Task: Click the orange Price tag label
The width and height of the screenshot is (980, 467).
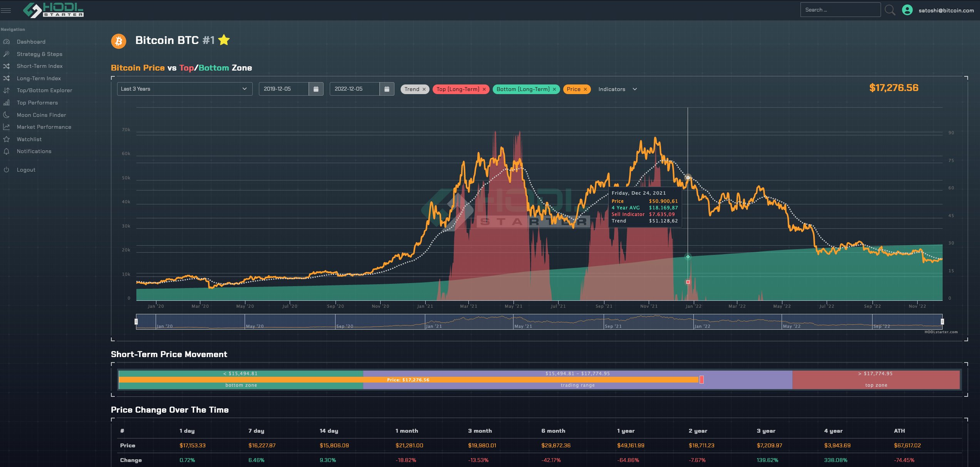Action: pyautogui.click(x=573, y=89)
